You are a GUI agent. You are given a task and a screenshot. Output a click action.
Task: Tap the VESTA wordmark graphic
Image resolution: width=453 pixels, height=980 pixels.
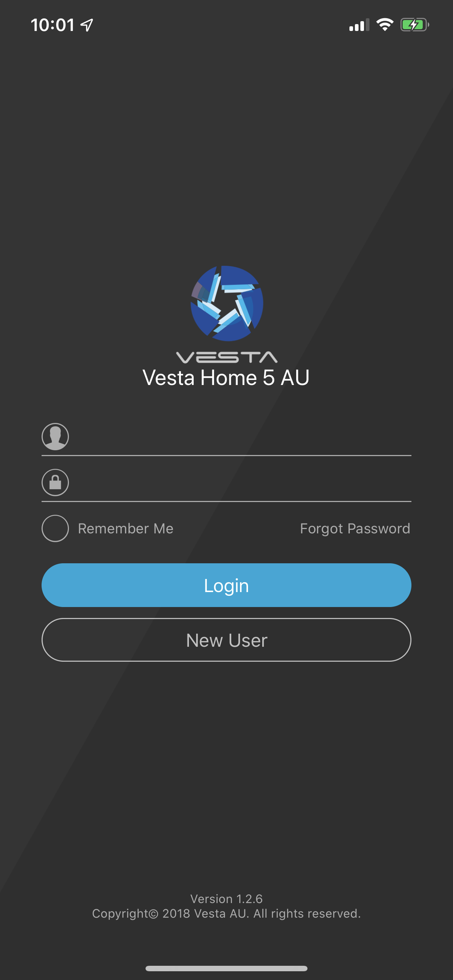pyautogui.click(x=226, y=357)
